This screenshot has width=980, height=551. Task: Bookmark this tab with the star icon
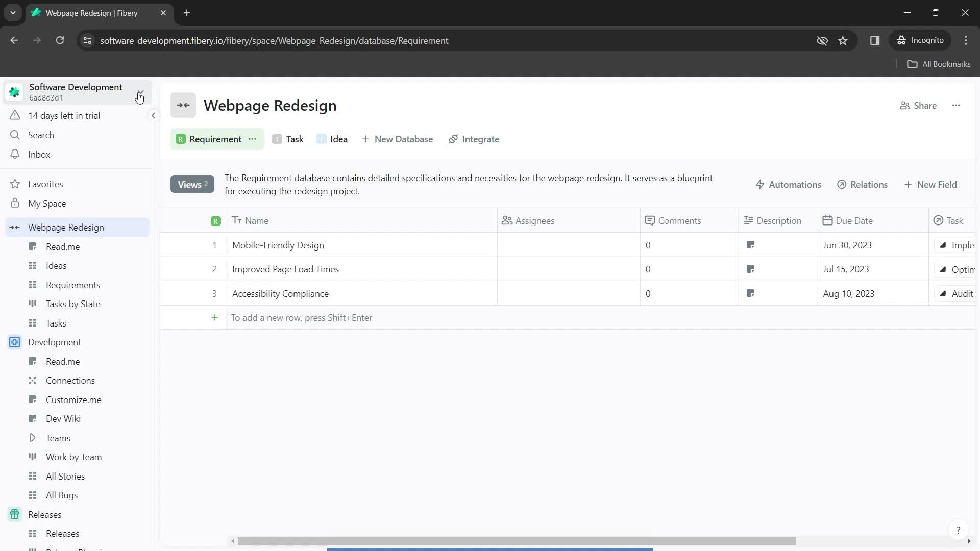[x=843, y=40]
